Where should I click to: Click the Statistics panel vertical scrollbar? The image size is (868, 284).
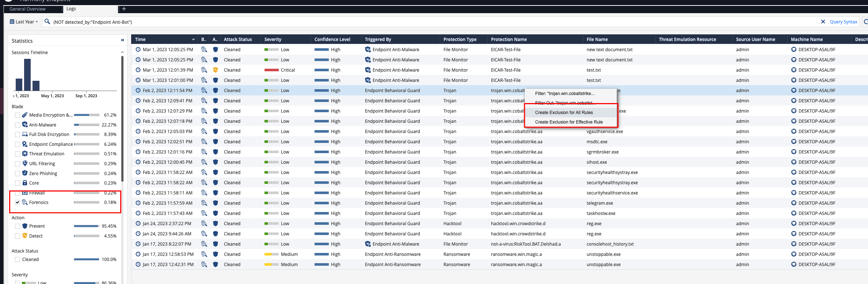click(x=122, y=119)
